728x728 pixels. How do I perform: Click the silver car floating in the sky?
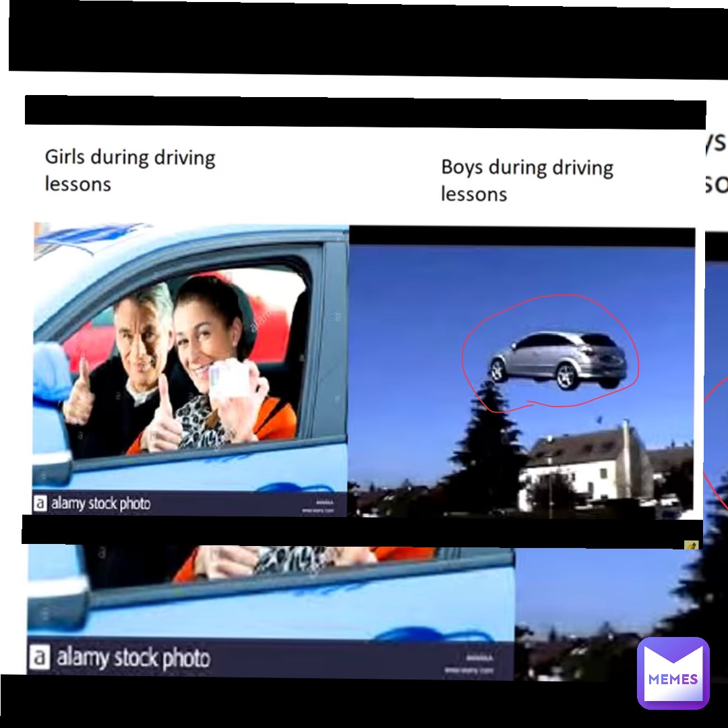click(x=558, y=359)
